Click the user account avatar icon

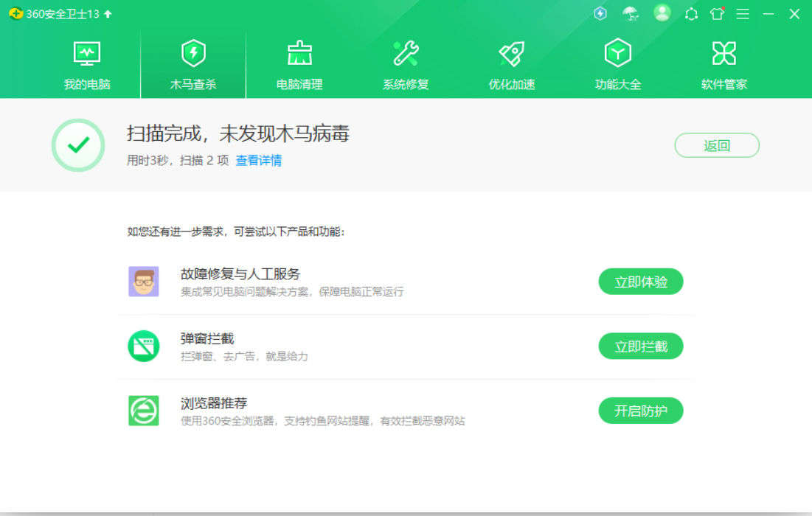tap(662, 13)
